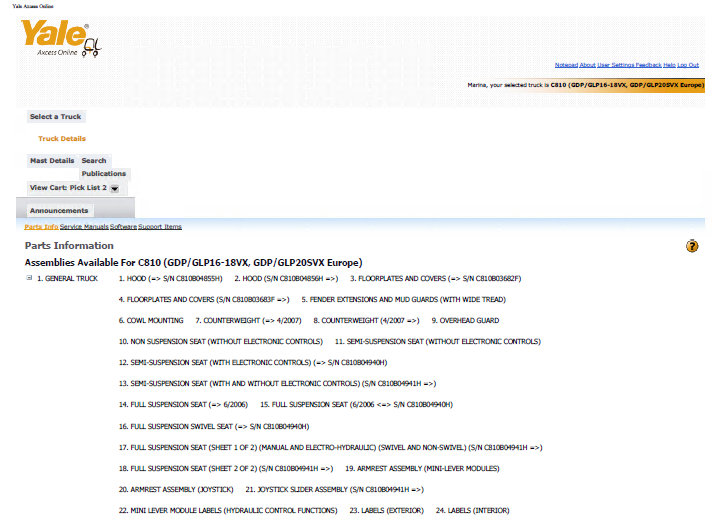712x524 pixels.
Task: Switch to the Support Items tab
Action: point(160,227)
